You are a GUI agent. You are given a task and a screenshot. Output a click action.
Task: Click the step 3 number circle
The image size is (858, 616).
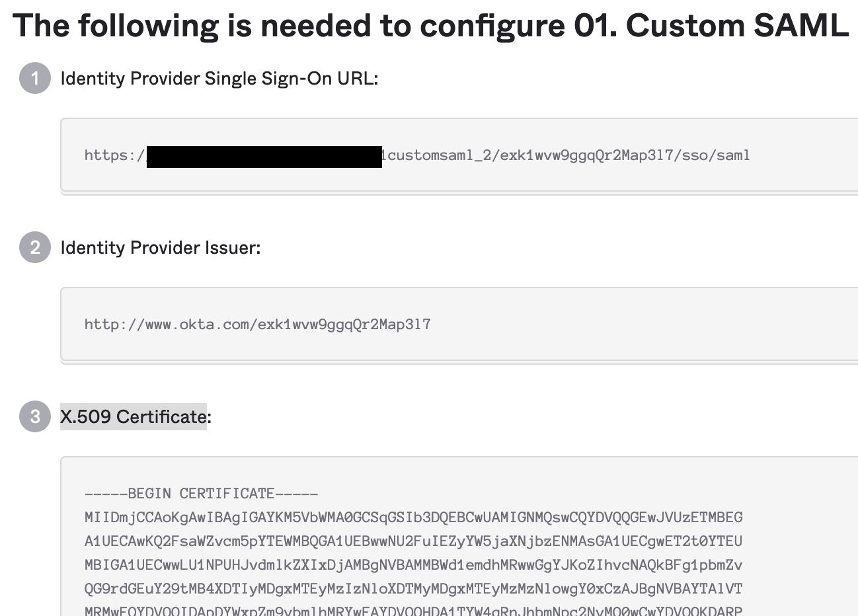point(35,417)
